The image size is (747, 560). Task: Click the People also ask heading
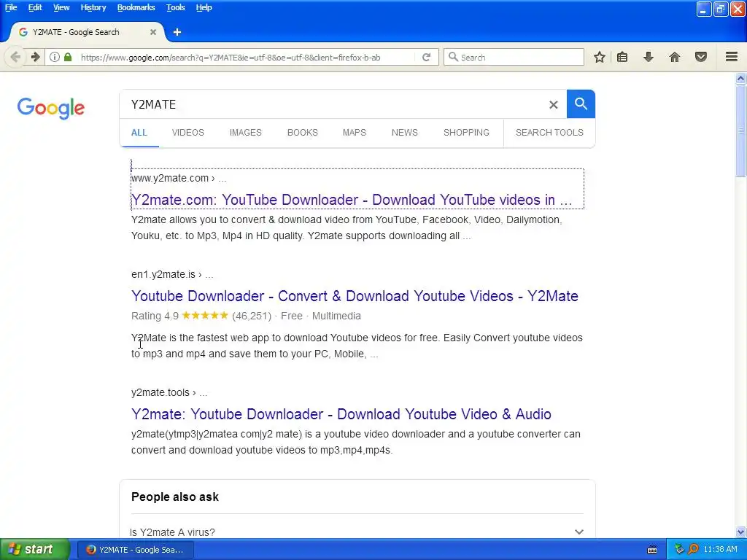point(175,497)
